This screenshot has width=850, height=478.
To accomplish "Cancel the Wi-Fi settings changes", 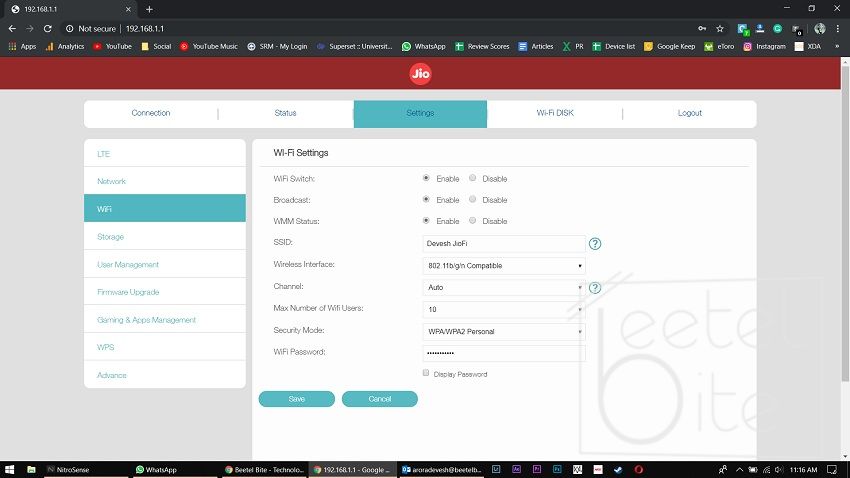I will tap(379, 399).
